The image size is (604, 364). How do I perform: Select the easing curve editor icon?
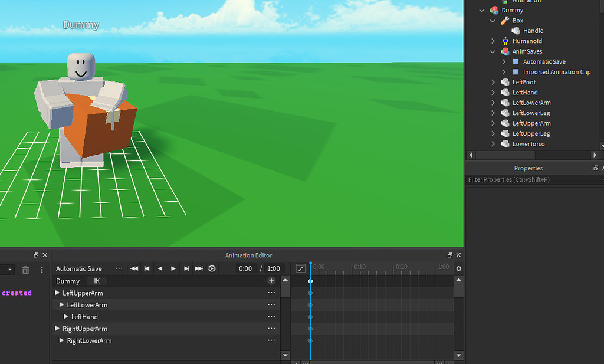tap(301, 268)
